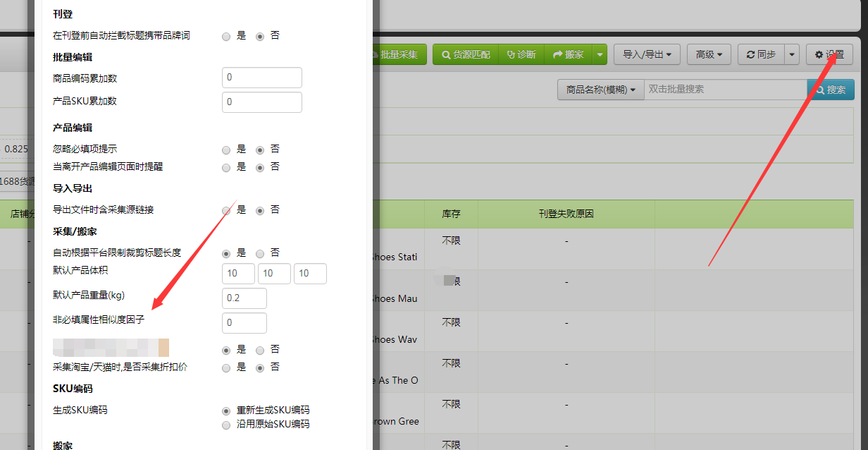Expand the arrow next to 同步

(793, 54)
